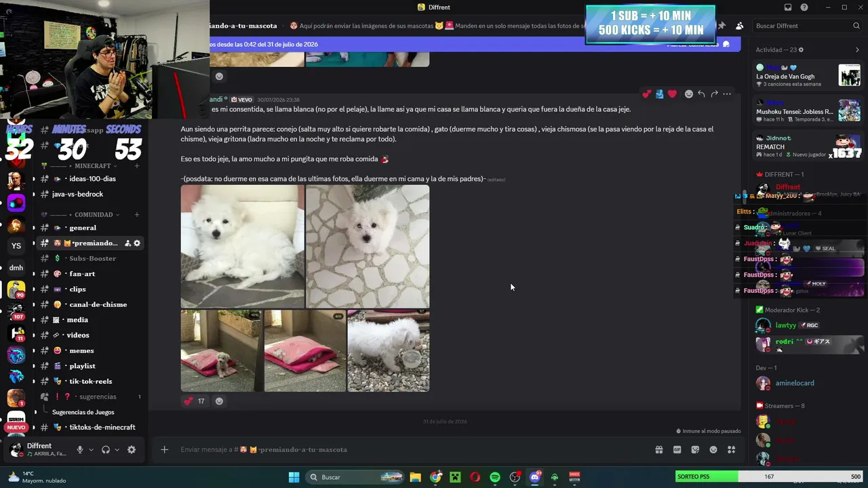Image resolution: width=868 pixels, height=488 pixels.
Task: Open the emoji picker in message bar
Action: 713,449
